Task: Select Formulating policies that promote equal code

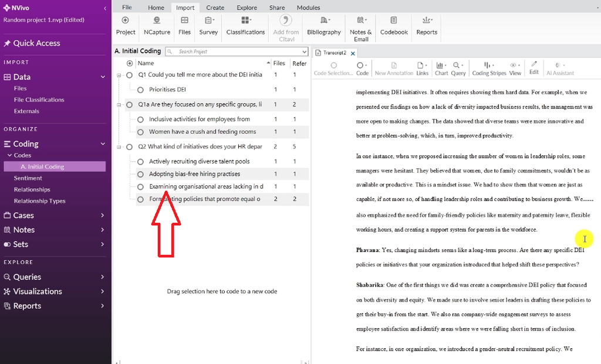Action: pyautogui.click(x=205, y=199)
